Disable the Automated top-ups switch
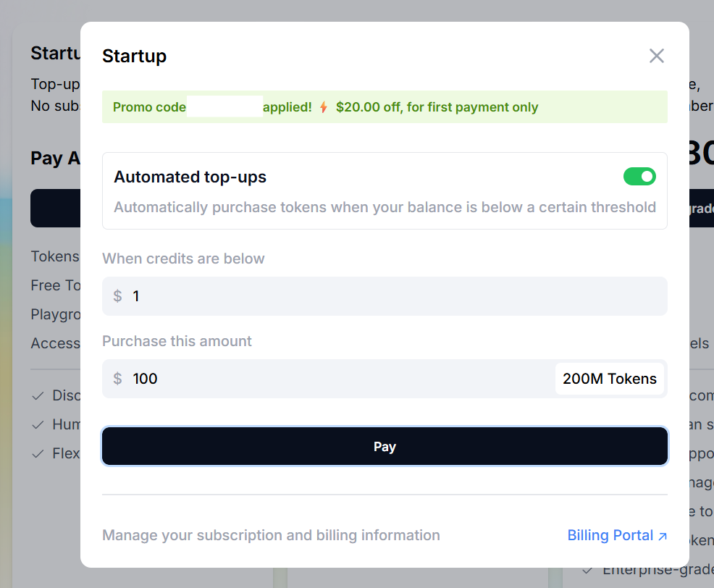714x588 pixels. click(x=639, y=176)
